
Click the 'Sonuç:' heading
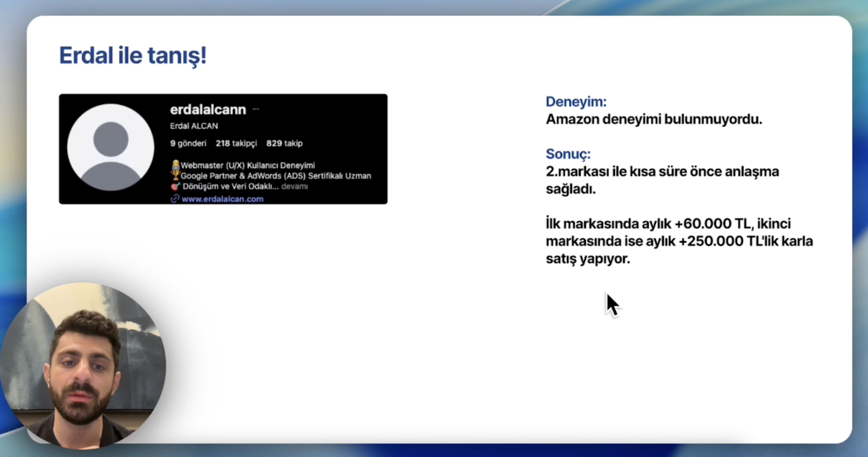tap(568, 154)
